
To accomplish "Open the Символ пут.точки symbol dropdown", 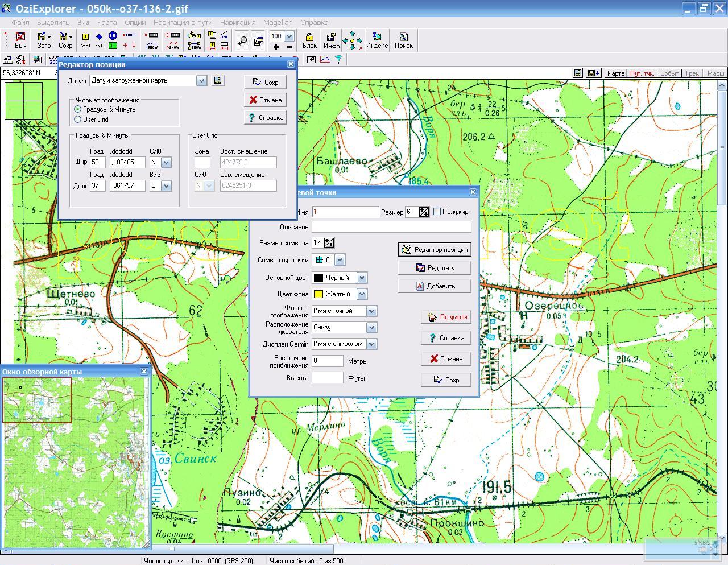I will pos(340,260).
